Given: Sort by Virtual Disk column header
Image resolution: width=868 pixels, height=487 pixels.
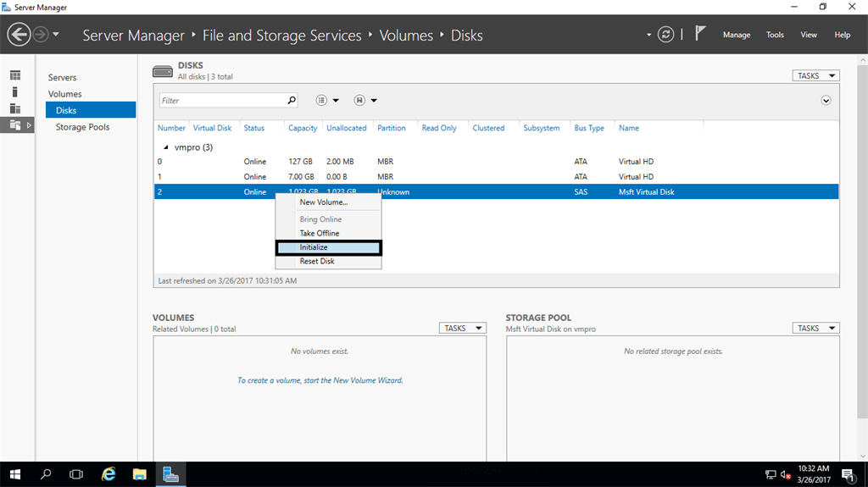Looking at the screenshot, I should point(212,128).
